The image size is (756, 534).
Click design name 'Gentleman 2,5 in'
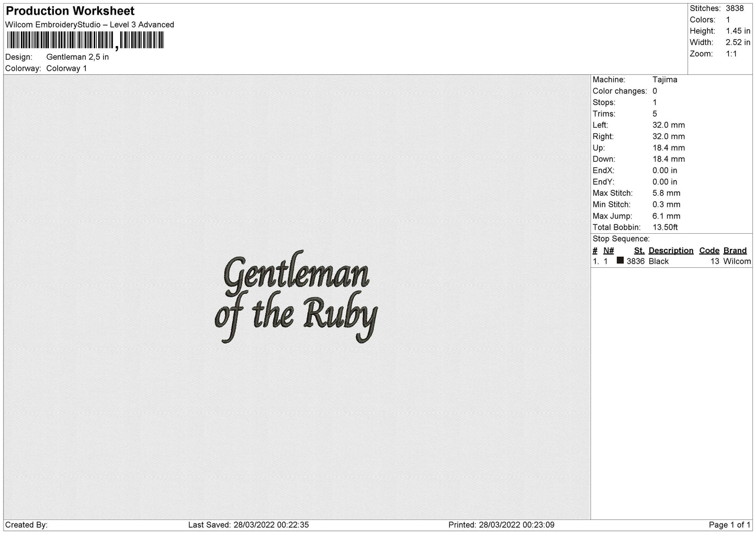pos(77,57)
